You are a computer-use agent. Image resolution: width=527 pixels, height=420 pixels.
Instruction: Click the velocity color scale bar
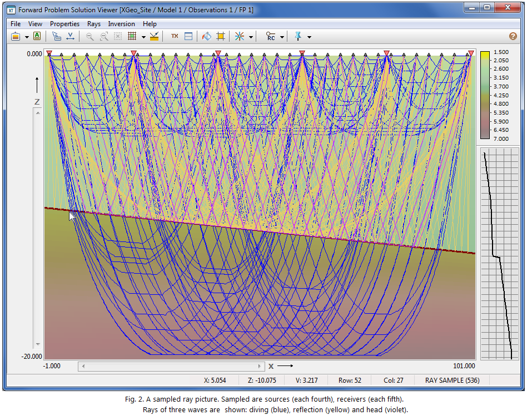(x=485, y=95)
